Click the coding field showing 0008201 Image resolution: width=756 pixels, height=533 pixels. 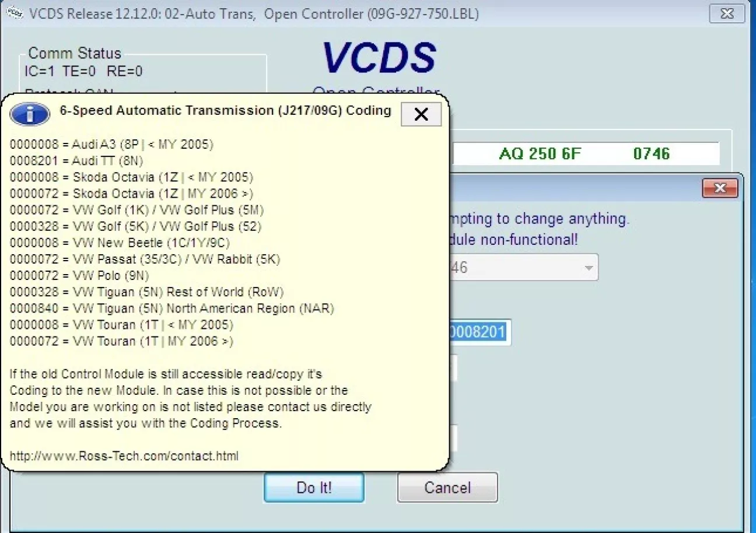coord(478,332)
